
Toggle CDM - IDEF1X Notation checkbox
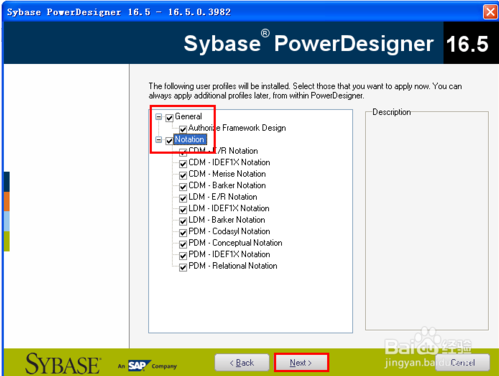(183, 164)
